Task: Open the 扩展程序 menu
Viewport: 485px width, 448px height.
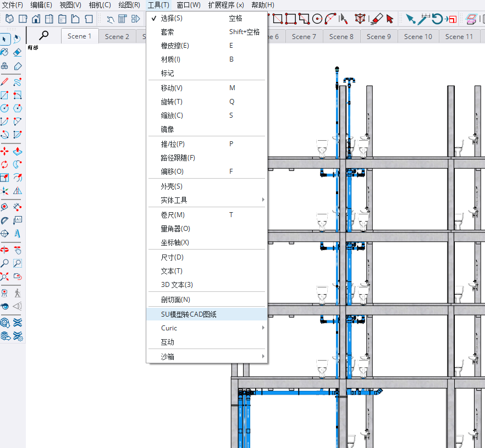Action: (x=226, y=5)
